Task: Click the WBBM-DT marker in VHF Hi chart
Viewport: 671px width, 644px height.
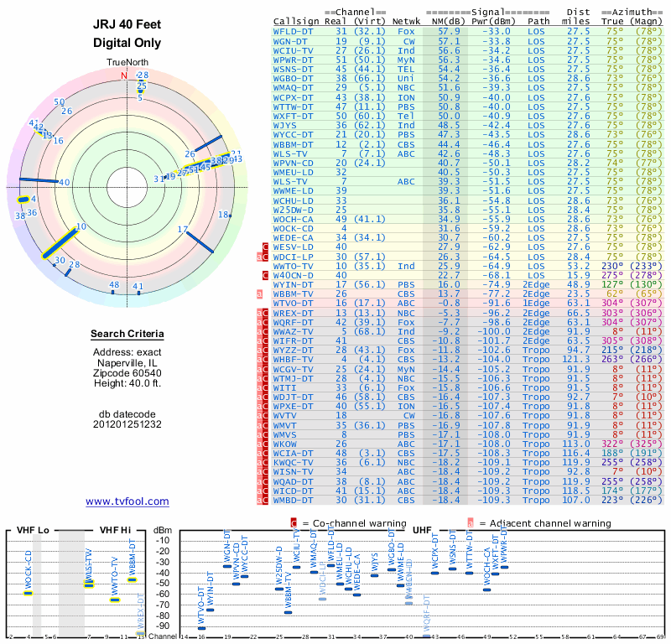Action: click(132, 579)
